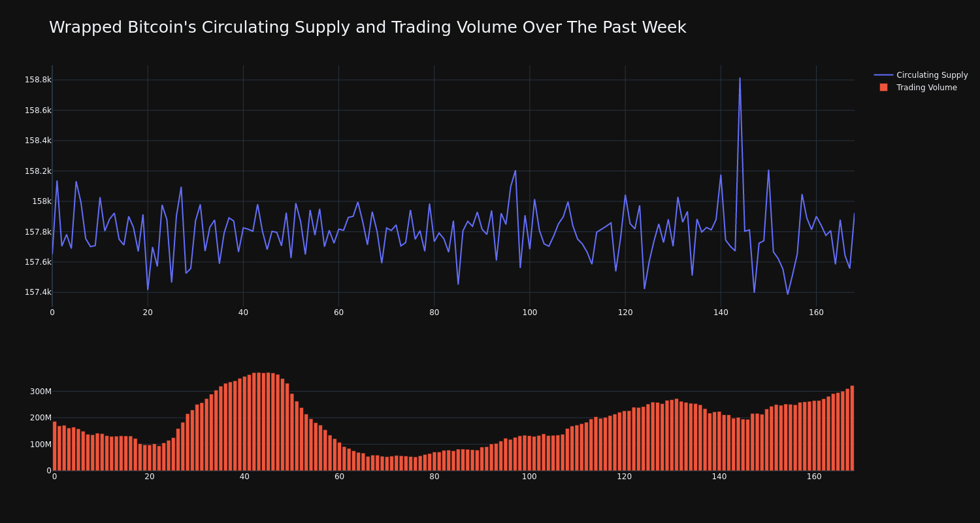Click the blue Circulating Supply legend line

pos(883,75)
